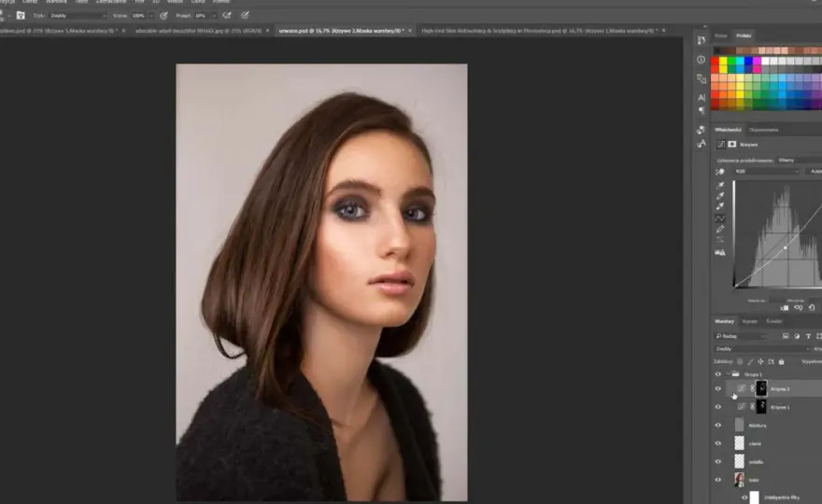
Task: Click the pressure for size icon in options bar
Action: (245, 16)
